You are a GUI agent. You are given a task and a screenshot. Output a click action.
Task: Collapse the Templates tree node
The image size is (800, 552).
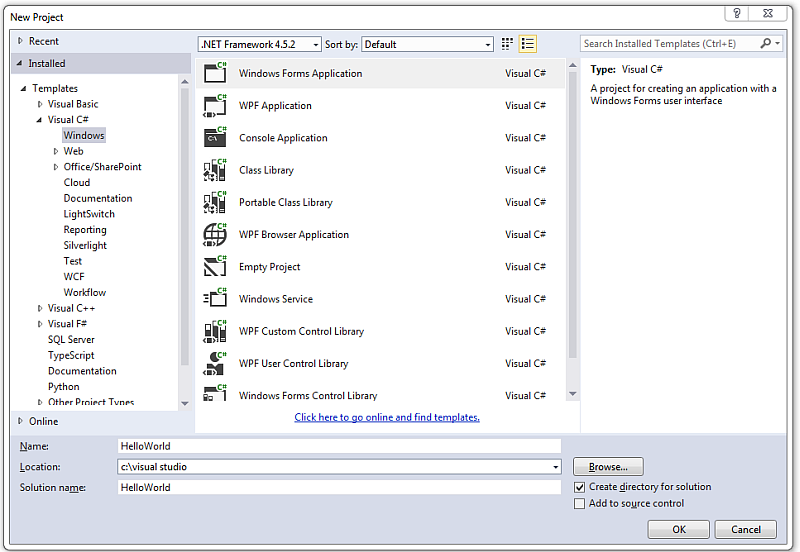[x=23, y=88]
